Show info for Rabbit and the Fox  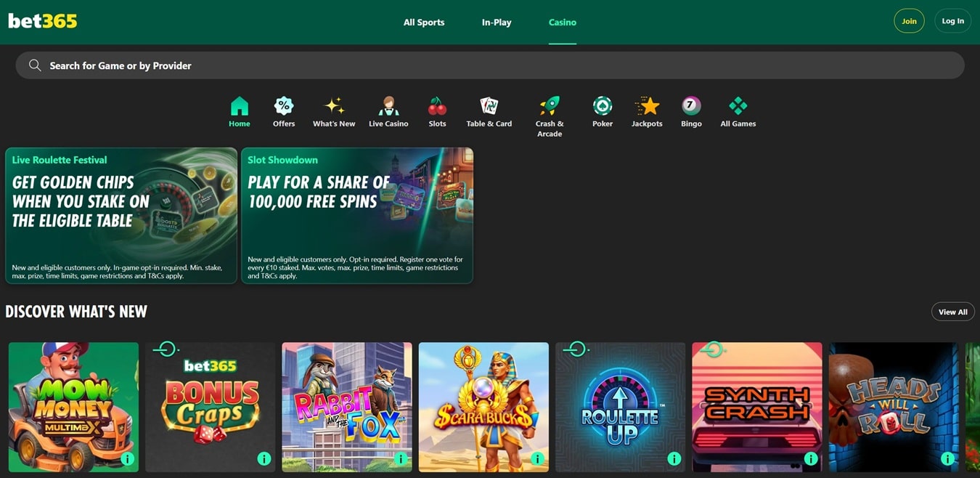(401, 458)
